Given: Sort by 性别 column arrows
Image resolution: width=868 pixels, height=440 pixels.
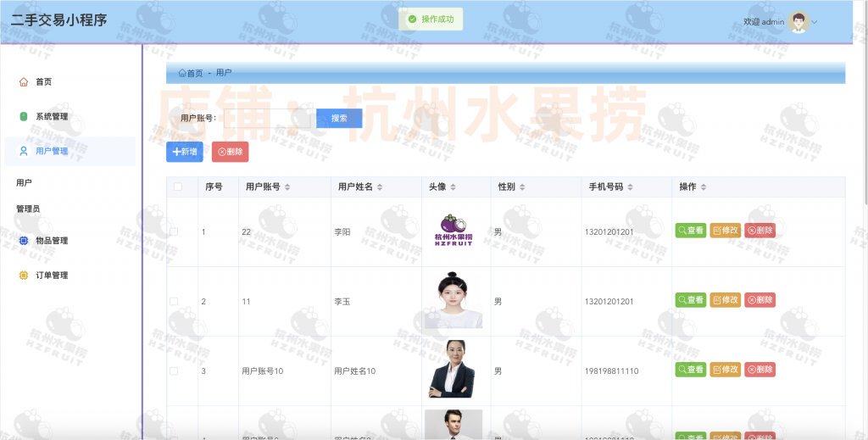Looking at the screenshot, I should [522, 187].
